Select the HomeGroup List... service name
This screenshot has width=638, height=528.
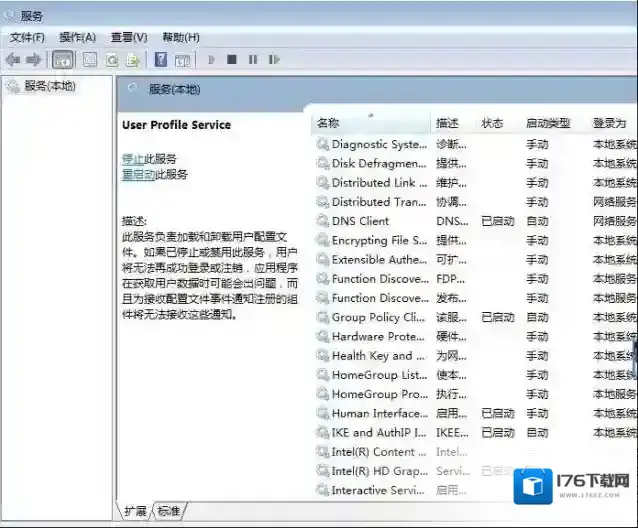coord(379,375)
